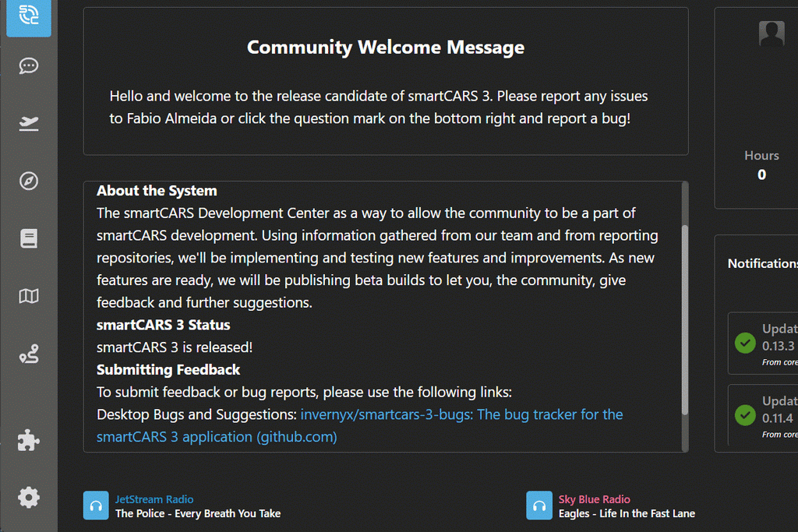Click the user profile avatar picture
The width and height of the screenshot is (798, 532).
click(772, 33)
